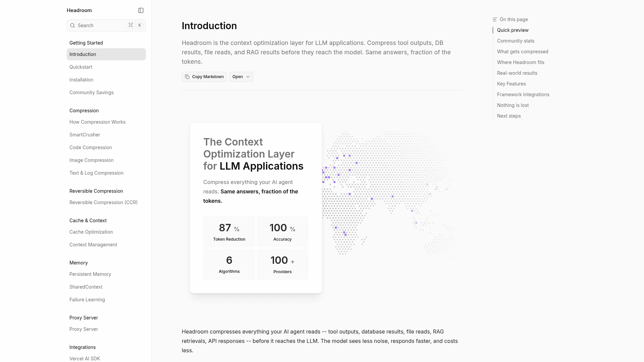
Task: Visit Cache Optimization page
Action: pos(106,232)
